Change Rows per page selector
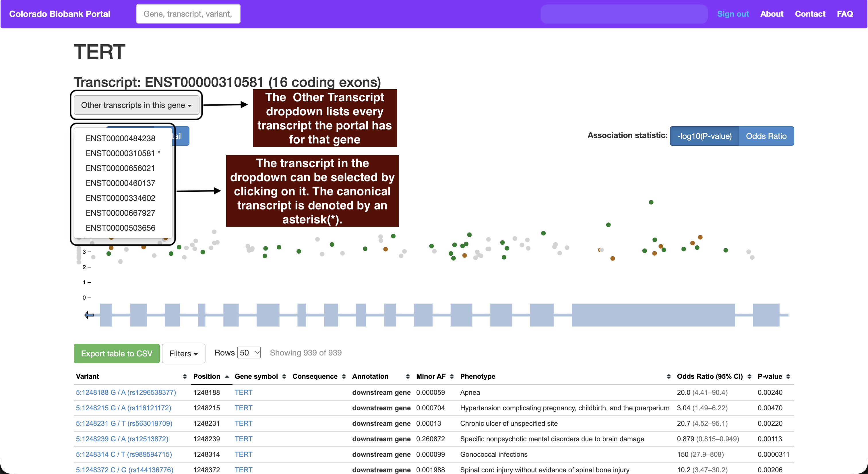 249,353
